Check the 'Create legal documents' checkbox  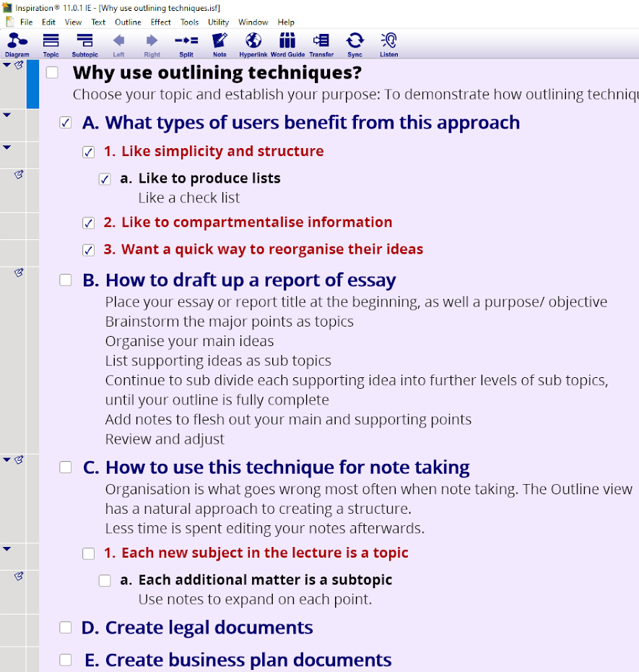pos(66,627)
